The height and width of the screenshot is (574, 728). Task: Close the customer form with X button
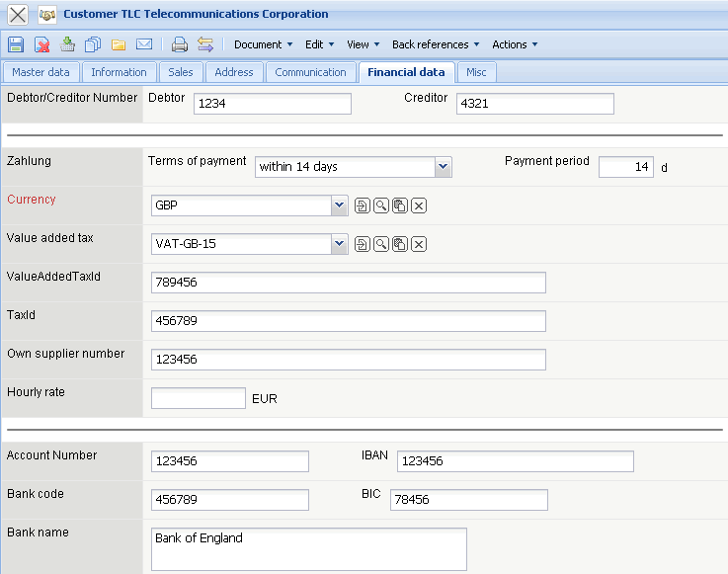coord(18,15)
